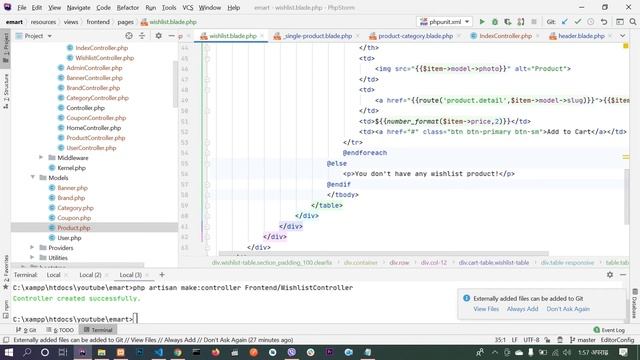
Task: Click div.container in the breadcrumb bar
Action: click(x=360, y=262)
